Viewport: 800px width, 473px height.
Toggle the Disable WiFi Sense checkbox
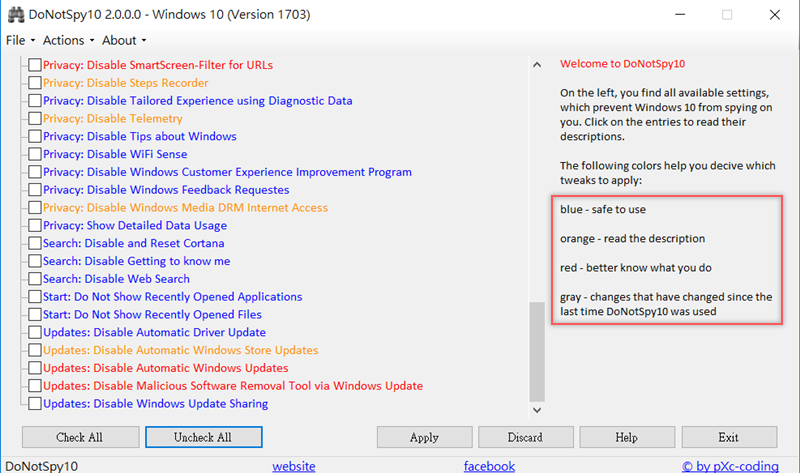[x=35, y=154]
